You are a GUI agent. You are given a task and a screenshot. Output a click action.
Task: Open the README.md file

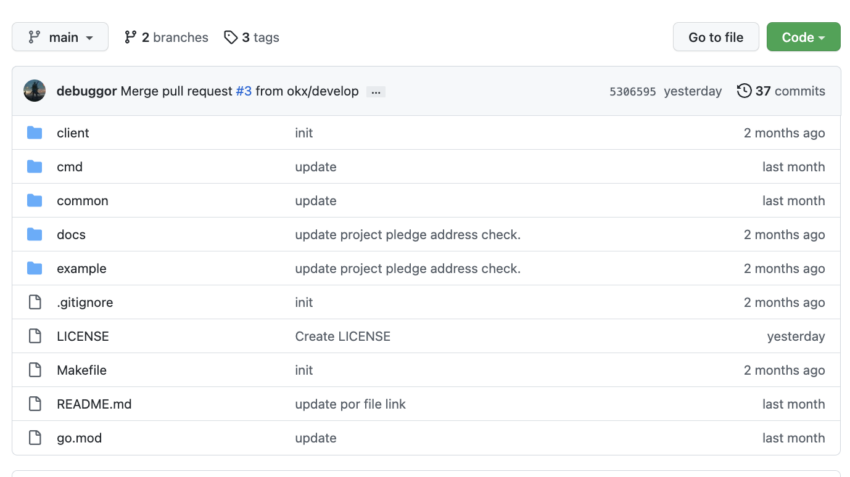(x=94, y=404)
